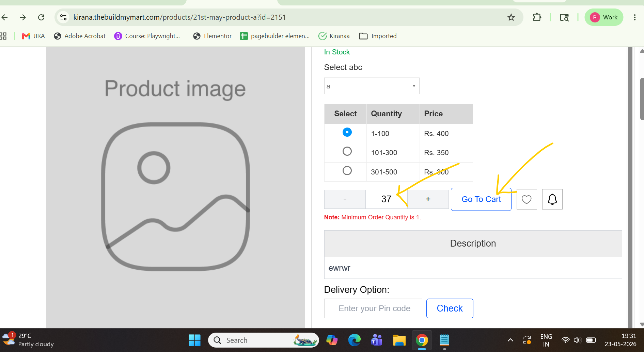Click the 'Rs. 350' price cell
The height and width of the screenshot is (352, 644).
pyautogui.click(x=446, y=153)
